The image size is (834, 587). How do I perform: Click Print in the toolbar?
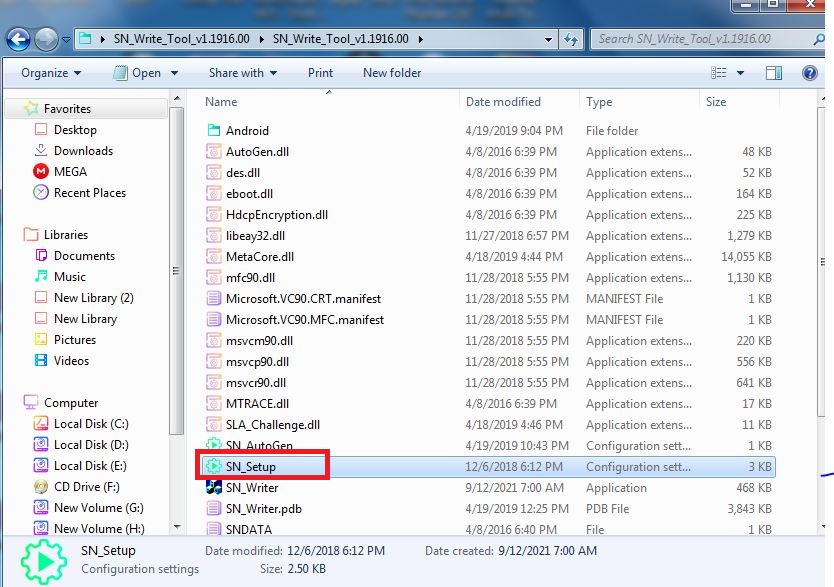point(320,73)
